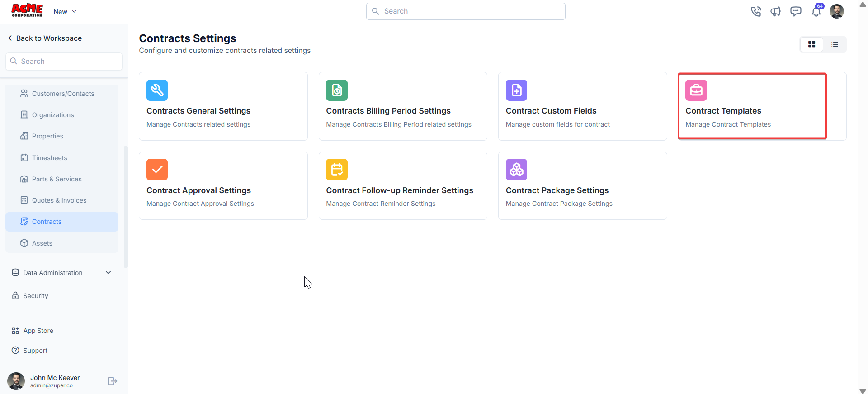Click 'Manage Contract Reminder Settings' text
Image resolution: width=868 pixels, height=394 pixels.
pos(381,204)
